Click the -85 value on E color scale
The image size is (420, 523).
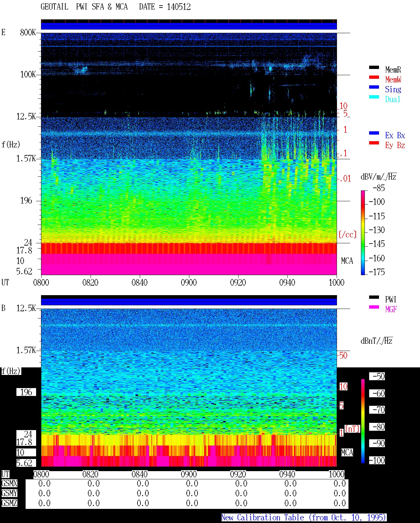[379, 188]
